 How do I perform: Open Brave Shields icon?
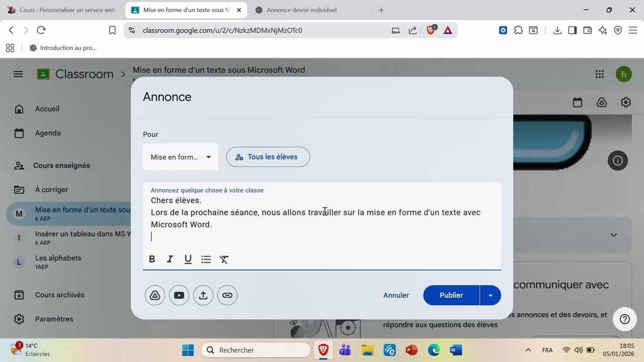tap(431, 30)
